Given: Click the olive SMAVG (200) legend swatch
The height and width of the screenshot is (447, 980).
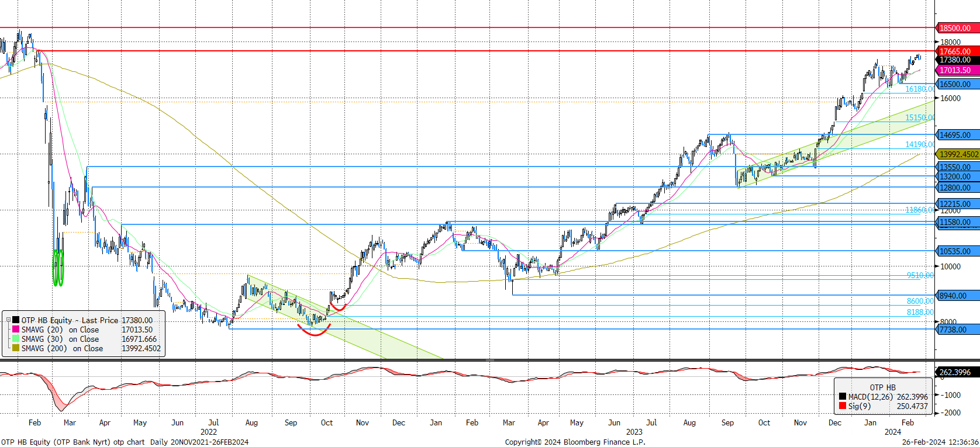Looking at the screenshot, I should pos(16,348).
